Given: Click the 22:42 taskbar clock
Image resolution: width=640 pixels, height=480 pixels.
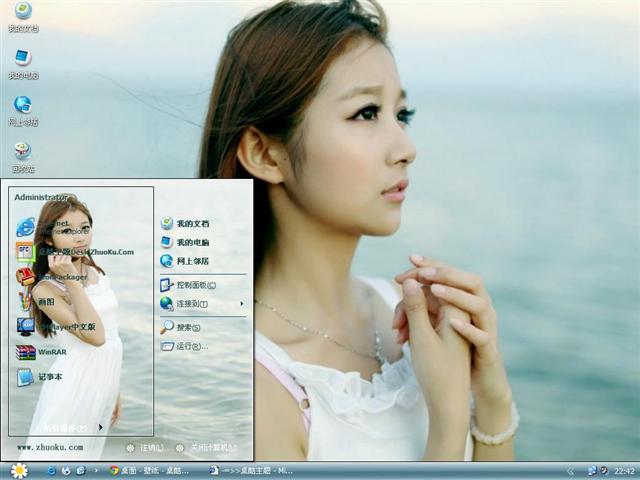Looking at the screenshot, I should [x=624, y=471].
